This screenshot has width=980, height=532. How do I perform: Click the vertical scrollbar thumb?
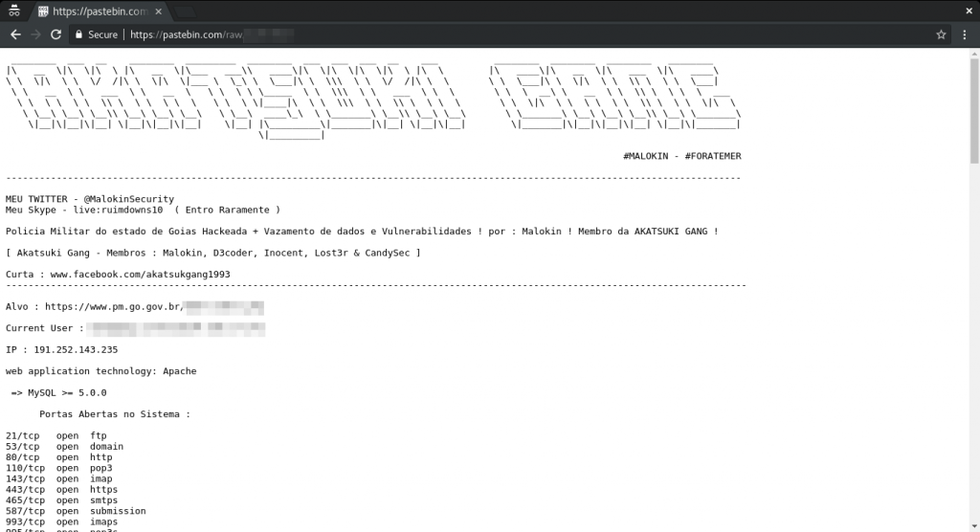974,111
